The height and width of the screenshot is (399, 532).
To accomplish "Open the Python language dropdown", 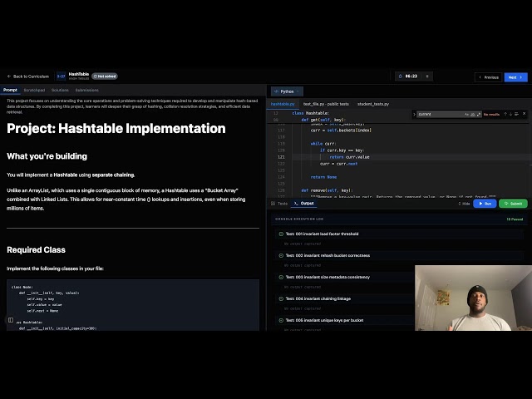I will (287, 91).
